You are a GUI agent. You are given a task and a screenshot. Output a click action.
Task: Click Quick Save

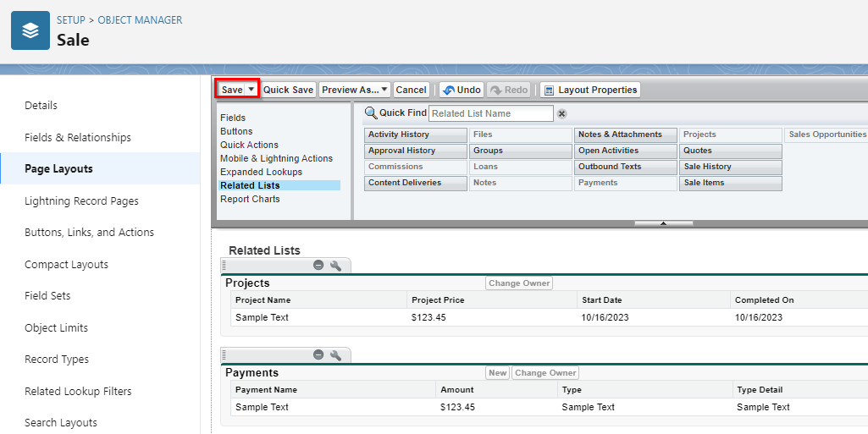288,91
